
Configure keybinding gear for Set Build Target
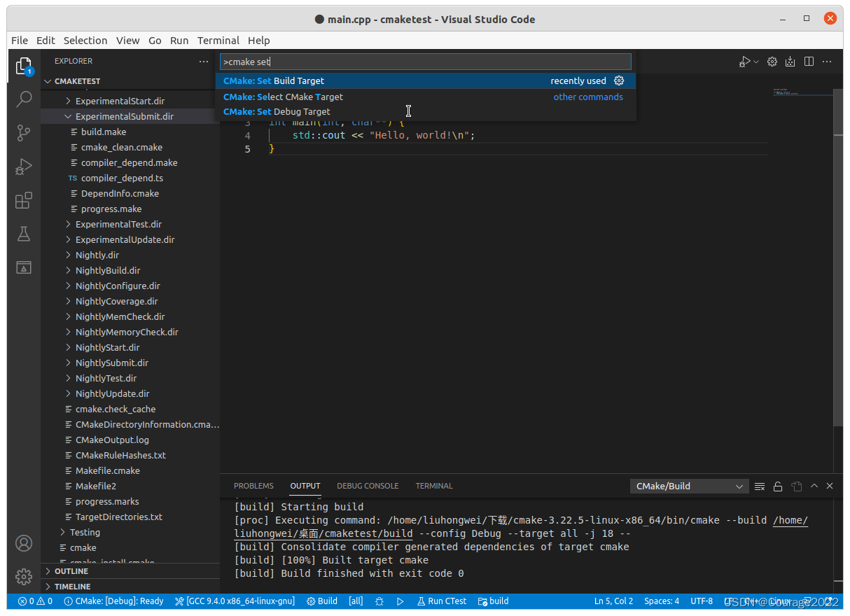(x=619, y=80)
